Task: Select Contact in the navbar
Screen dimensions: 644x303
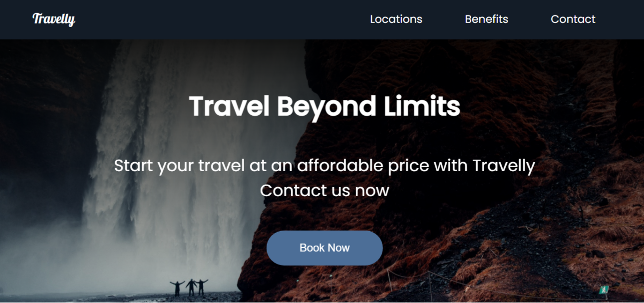Action: pos(573,19)
